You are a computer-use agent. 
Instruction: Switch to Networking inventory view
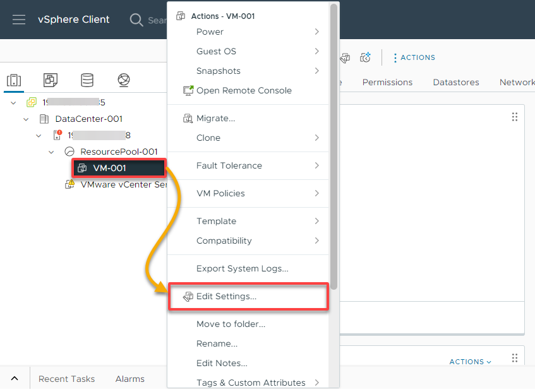[x=124, y=80]
